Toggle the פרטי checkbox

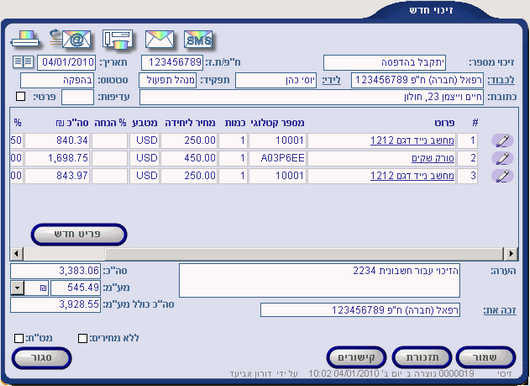(x=21, y=97)
